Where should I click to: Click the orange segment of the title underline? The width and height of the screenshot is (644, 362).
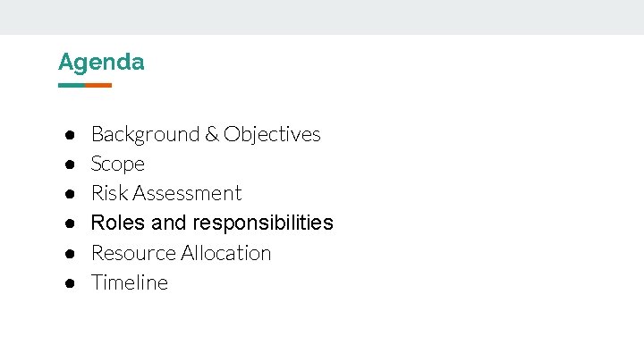tap(98, 86)
